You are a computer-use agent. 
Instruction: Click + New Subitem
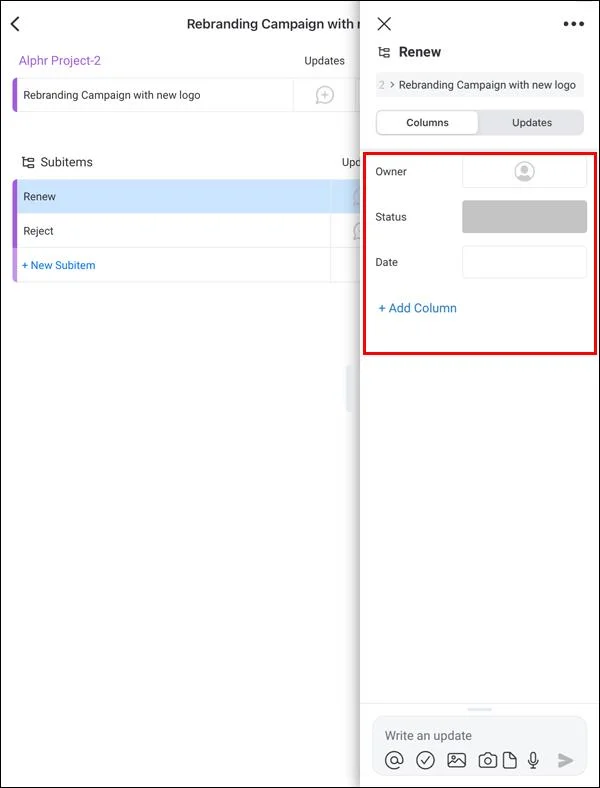point(58,265)
